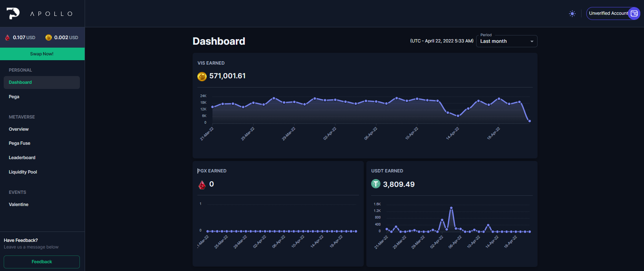Click the PGX earned value 0
The height and width of the screenshot is (271, 644).
pos(211,184)
